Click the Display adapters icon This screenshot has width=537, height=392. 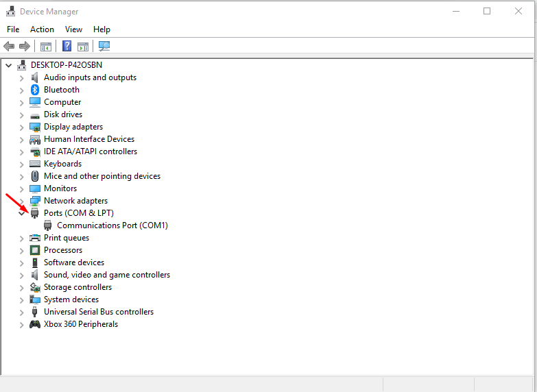(34, 127)
